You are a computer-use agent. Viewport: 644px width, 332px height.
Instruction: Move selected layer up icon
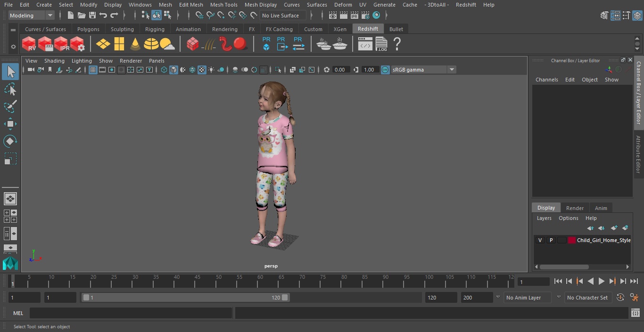590,228
